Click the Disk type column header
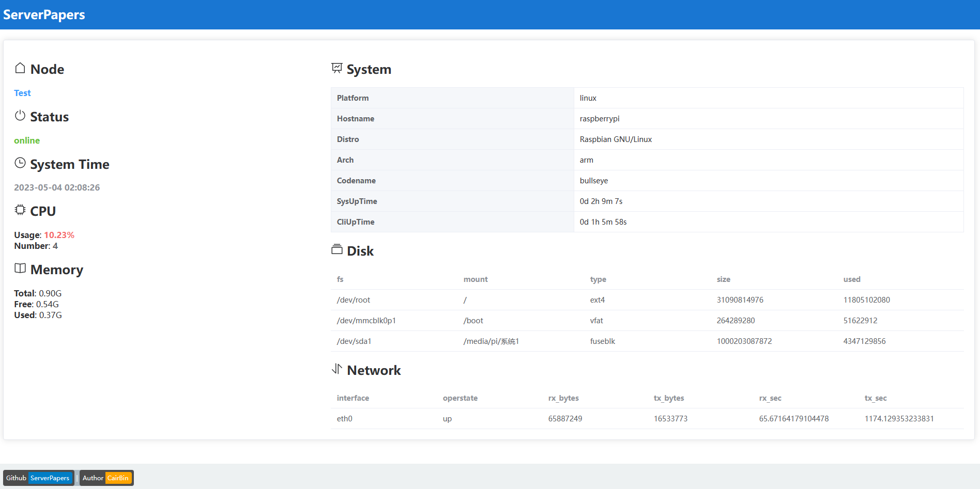The height and width of the screenshot is (489, 980). tap(598, 279)
